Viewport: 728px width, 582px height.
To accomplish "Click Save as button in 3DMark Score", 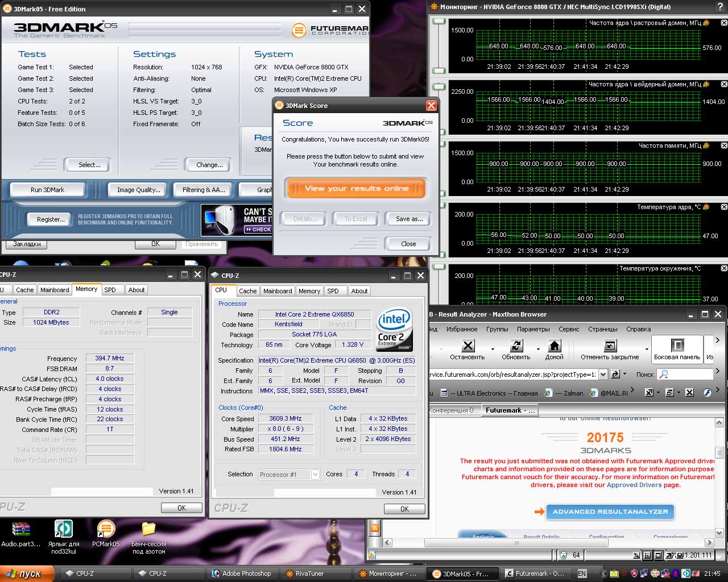I will 409,219.
